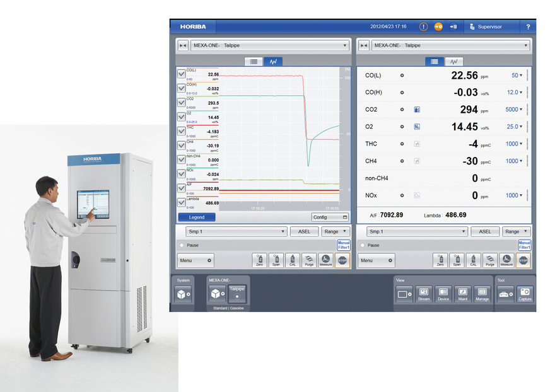The width and height of the screenshot is (555, 392).
Task: Switch to the list view tab in the graph panel
Action: click(254, 62)
